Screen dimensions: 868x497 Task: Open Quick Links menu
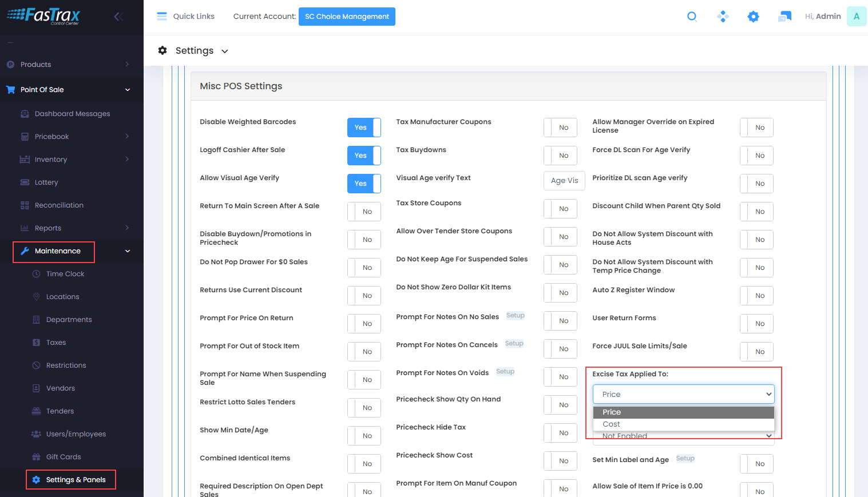tap(186, 17)
